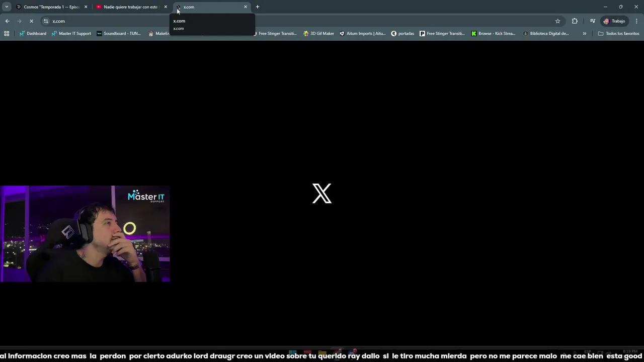Stop loading the page
644x362 pixels.
pyautogui.click(x=31, y=21)
